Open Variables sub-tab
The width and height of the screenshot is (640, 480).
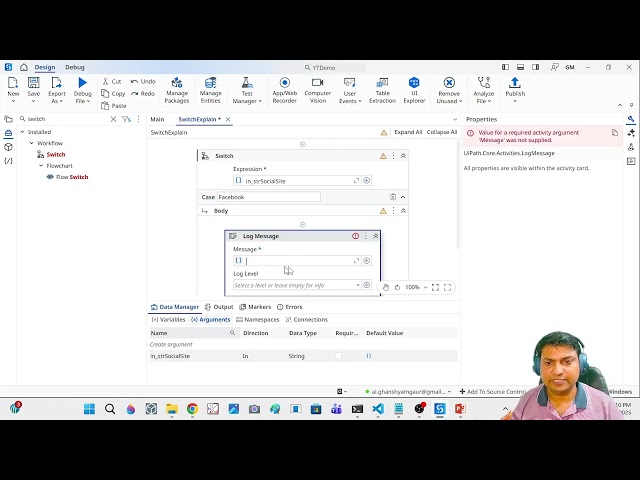coord(168,320)
